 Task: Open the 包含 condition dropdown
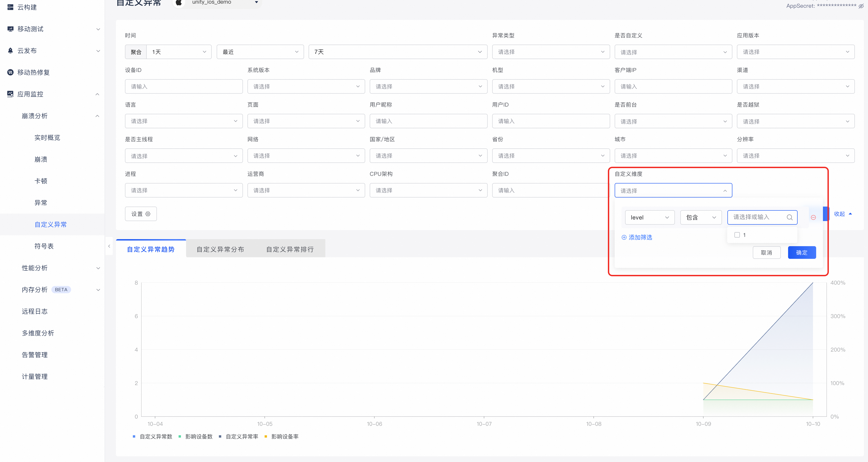click(x=700, y=217)
